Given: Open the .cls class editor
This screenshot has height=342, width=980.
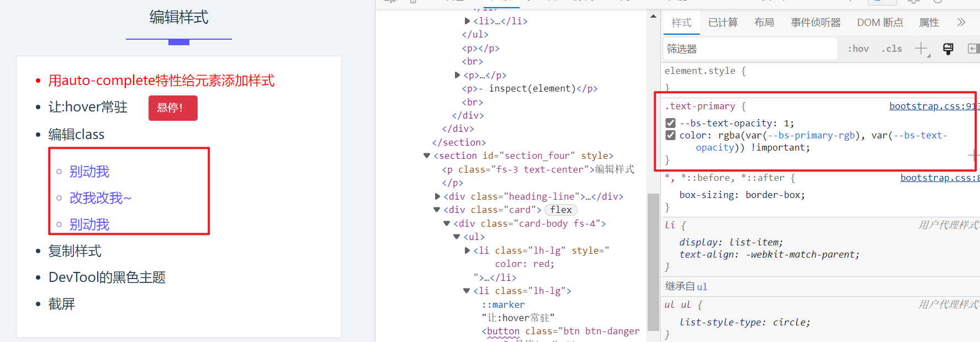Looking at the screenshot, I should (891, 49).
